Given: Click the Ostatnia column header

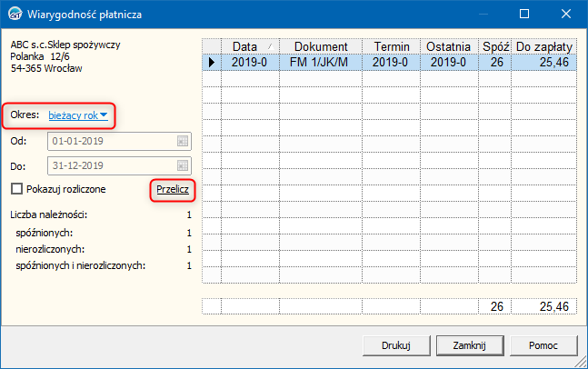Looking at the screenshot, I should click(448, 45).
